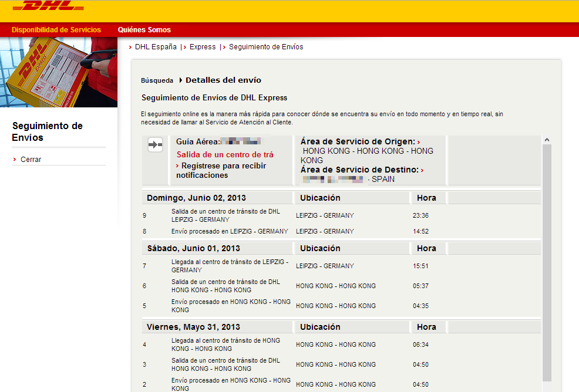
Task: Click the DHL Express package photo
Action: [59, 72]
